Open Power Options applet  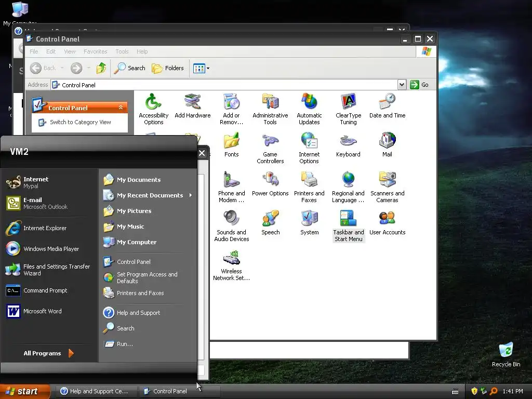point(270,184)
